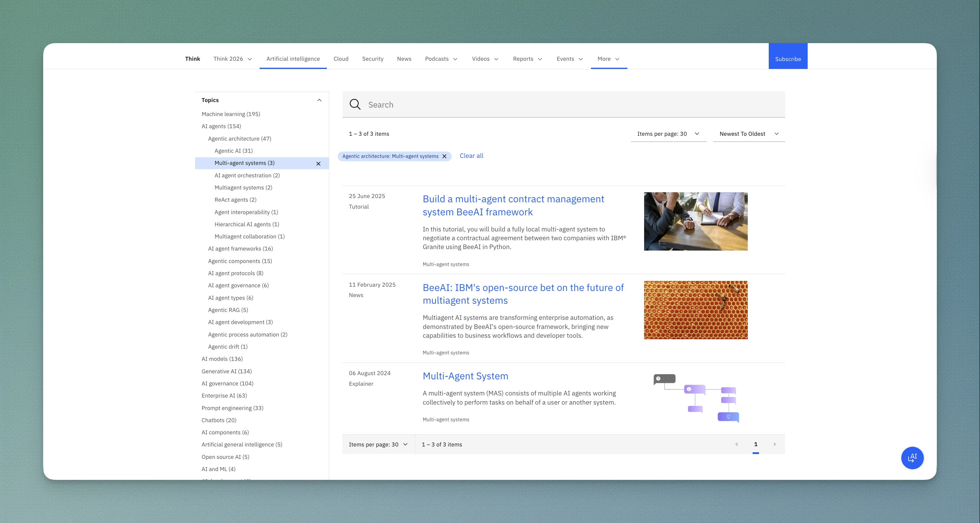Switch to the Cloud tab
Image resolution: width=980 pixels, height=523 pixels.
tap(341, 59)
